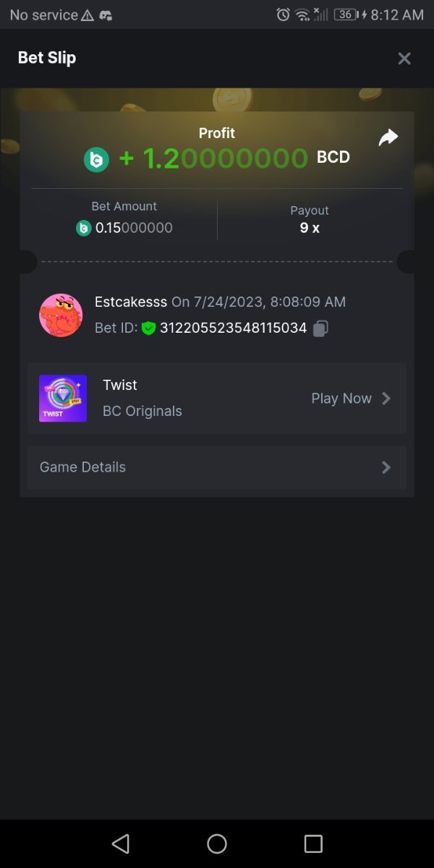The width and height of the screenshot is (434, 868).
Task: Tap the Estcakesss user avatar
Action: tap(61, 315)
